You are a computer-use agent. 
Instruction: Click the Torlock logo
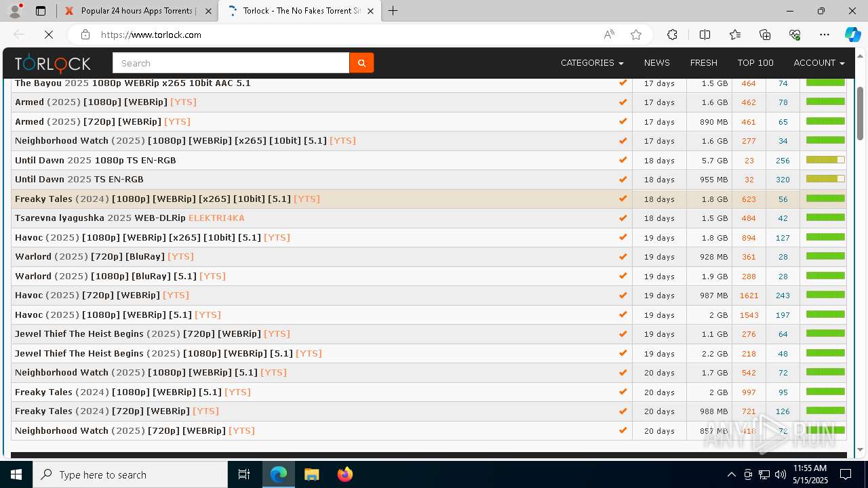tap(53, 63)
